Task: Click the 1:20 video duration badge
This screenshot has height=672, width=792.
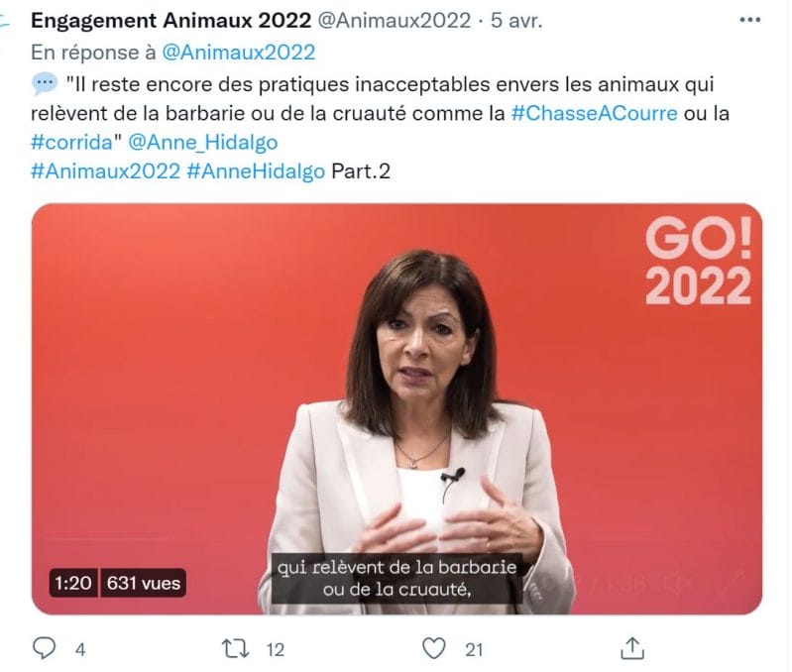Action: coord(73,583)
